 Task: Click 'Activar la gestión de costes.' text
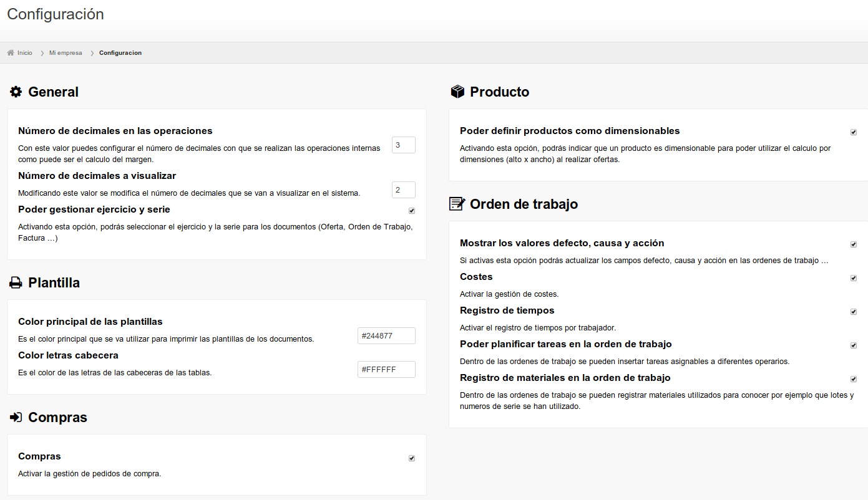tap(509, 294)
